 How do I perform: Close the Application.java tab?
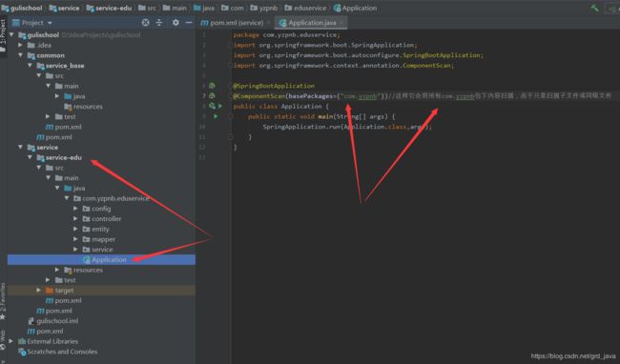[x=341, y=23]
